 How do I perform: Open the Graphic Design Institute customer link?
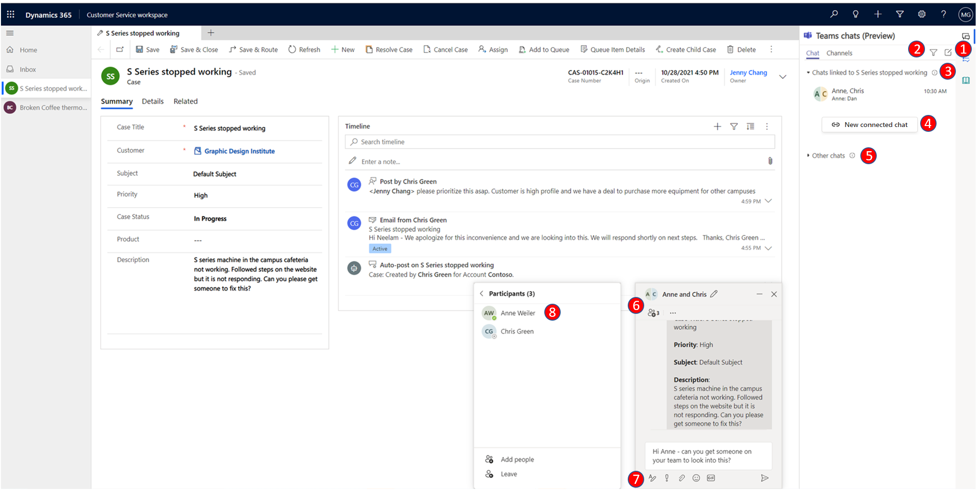239,151
